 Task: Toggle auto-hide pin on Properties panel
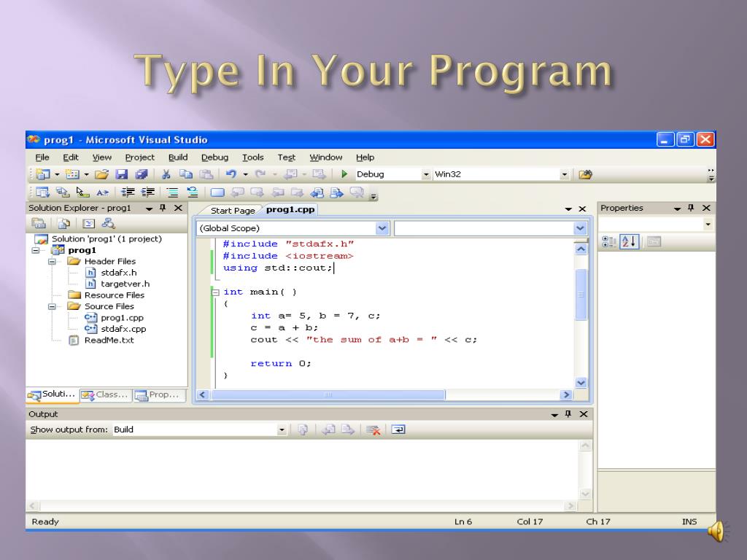(691, 208)
